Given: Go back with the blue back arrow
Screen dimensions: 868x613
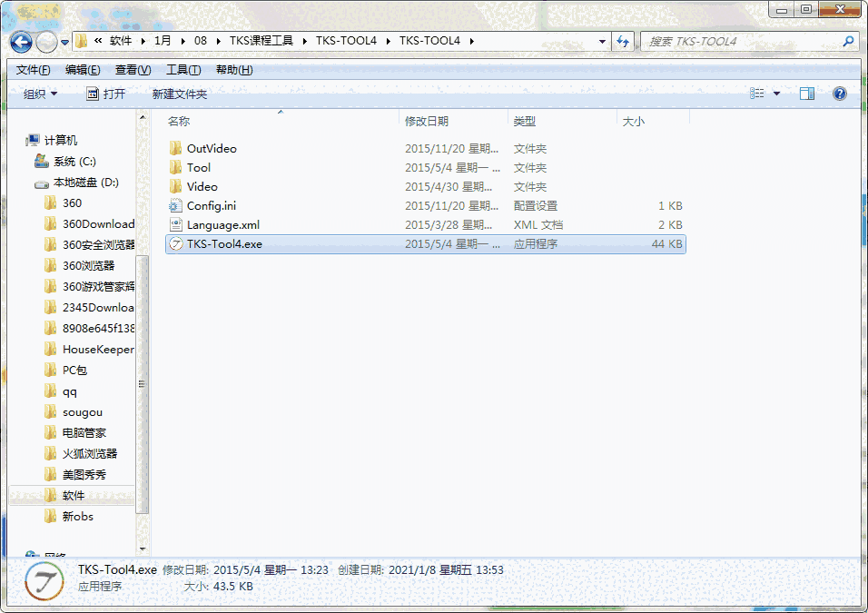Looking at the screenshot, I should (21, 42).
